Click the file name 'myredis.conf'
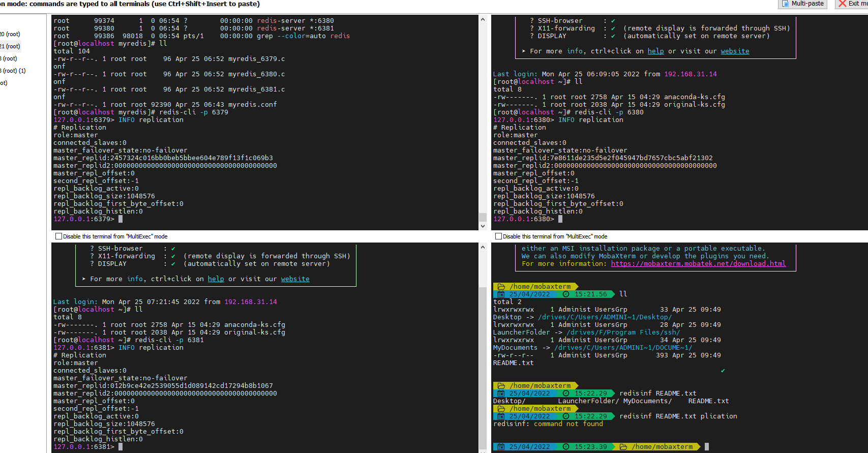868x453 pixels. (253, 105)
